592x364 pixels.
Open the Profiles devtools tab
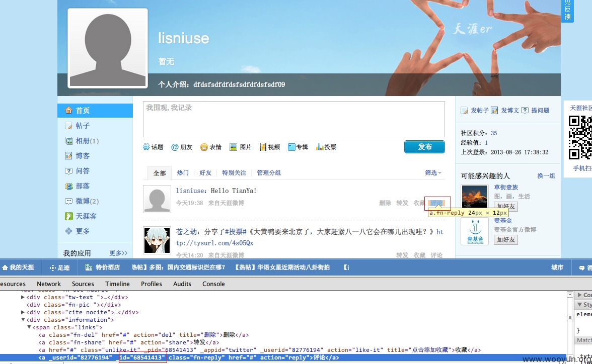coord(152,284)
